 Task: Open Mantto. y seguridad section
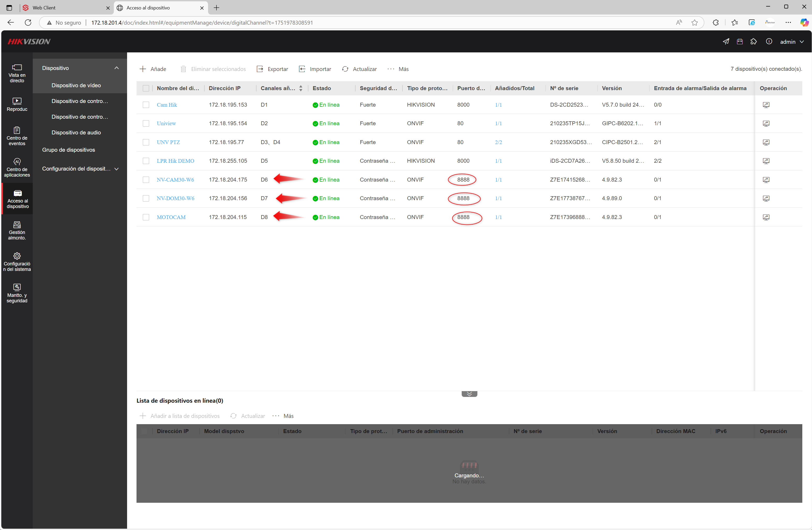click(x=17, y=293)
